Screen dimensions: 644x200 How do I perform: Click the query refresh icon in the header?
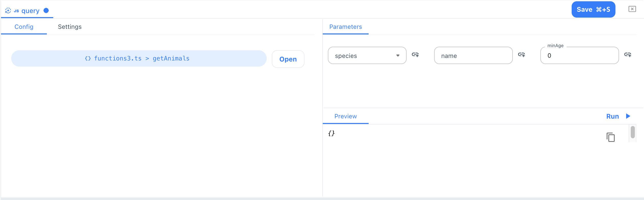pyautogui.click(x=8, y=10)
